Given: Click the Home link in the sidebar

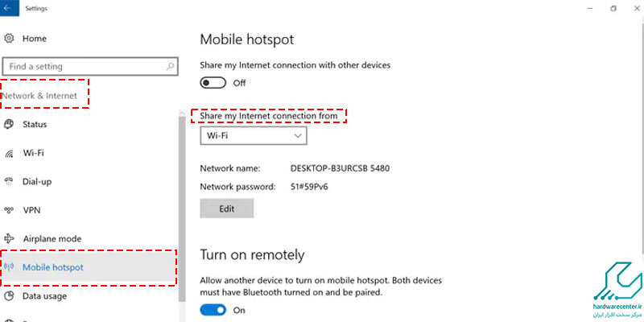Looking at the screenshot, I should coord(34,39).
